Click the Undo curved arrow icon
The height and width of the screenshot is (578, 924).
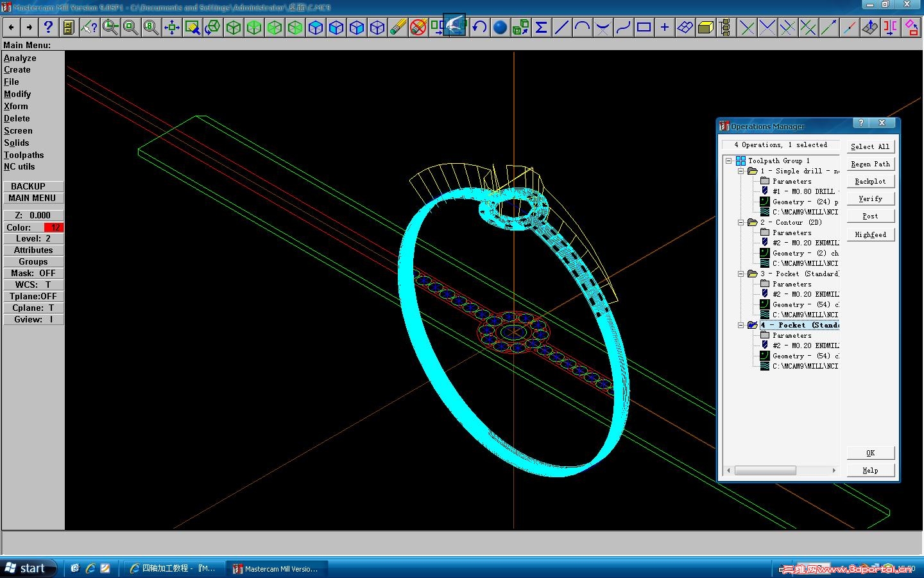coord(479,27)
